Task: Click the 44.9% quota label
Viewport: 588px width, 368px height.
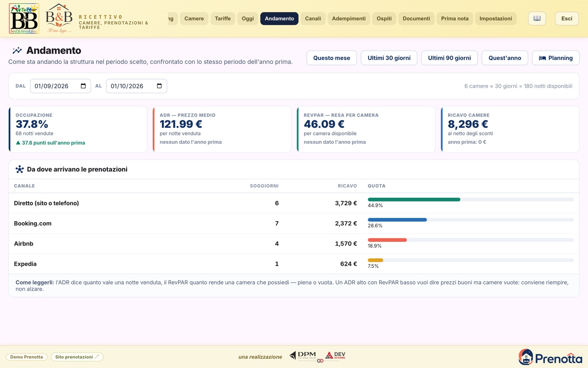Action: point(375,206)
